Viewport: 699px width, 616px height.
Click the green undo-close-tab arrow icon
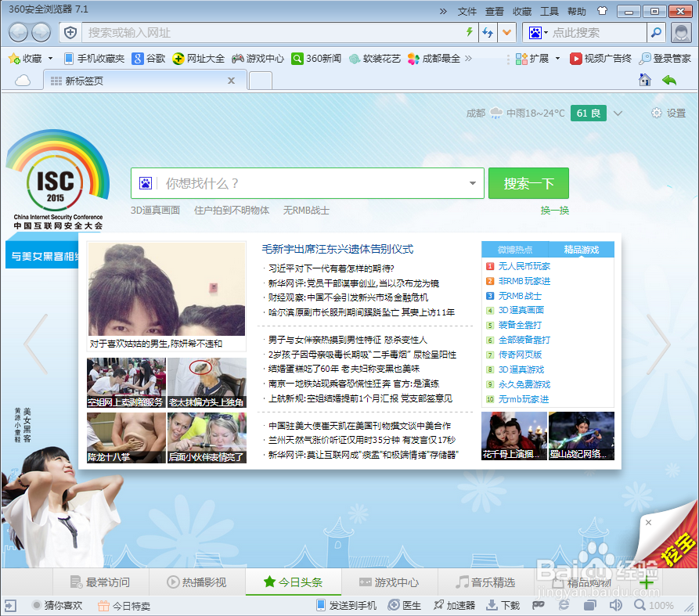[669, 81]
